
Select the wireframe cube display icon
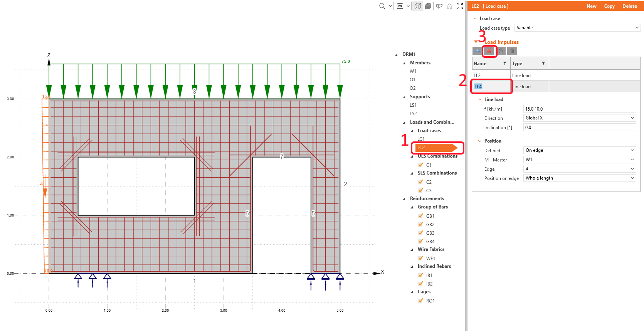(x=418, y=6)
